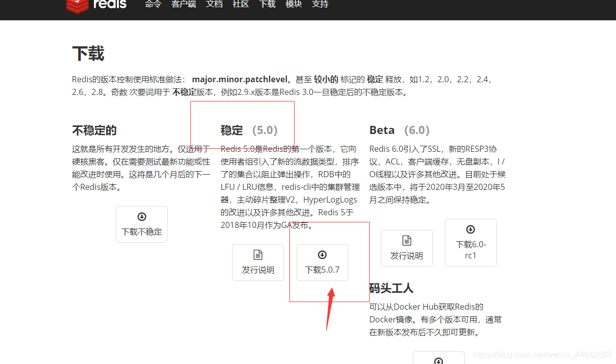Open the 文档 menu item
This screenshot has height=364, width=616.
[214, 4]
